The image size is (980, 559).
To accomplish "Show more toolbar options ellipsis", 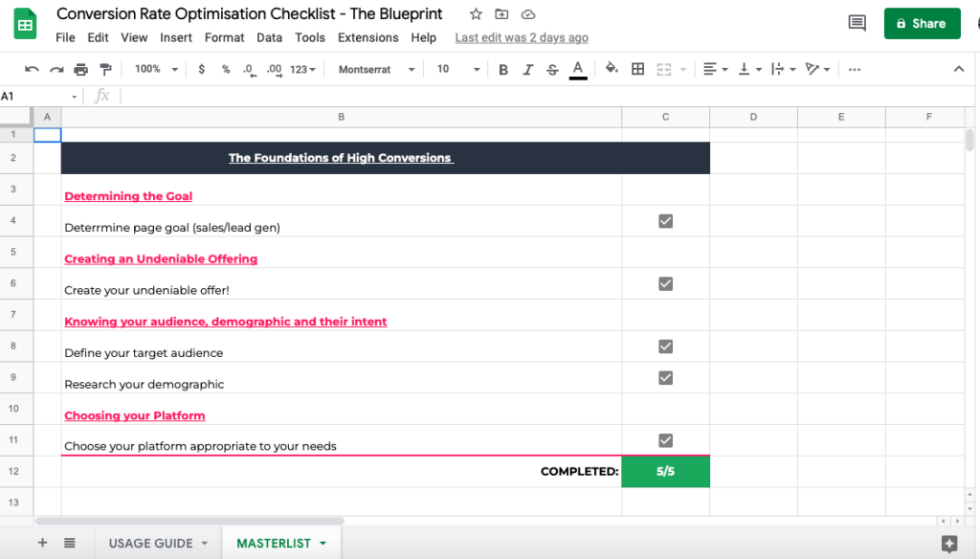I will (x=855, y=70).
